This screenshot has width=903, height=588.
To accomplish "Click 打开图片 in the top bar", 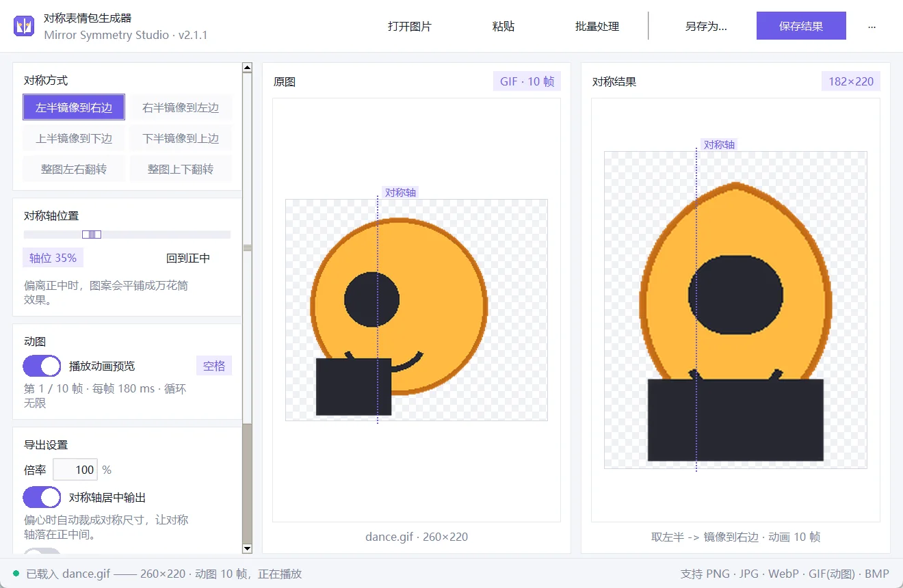I will tap(410, 26).
